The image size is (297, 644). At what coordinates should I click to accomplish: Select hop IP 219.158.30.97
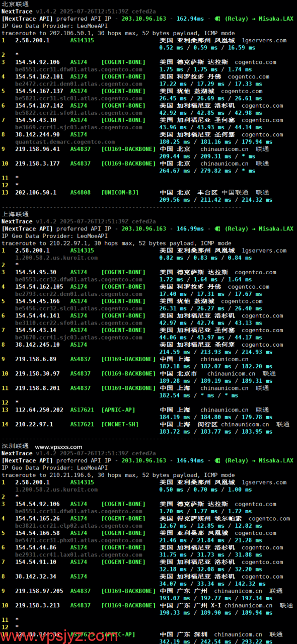(38, 374)
